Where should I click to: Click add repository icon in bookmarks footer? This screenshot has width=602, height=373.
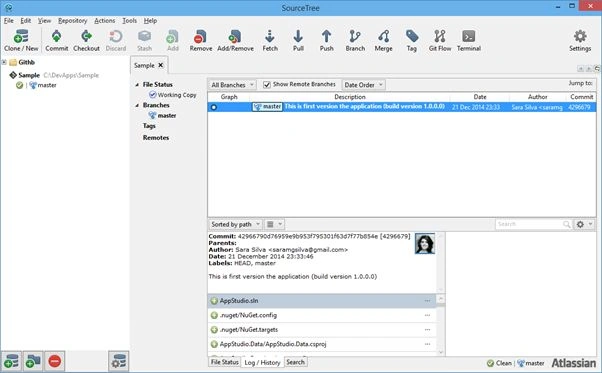pos(11,361)
